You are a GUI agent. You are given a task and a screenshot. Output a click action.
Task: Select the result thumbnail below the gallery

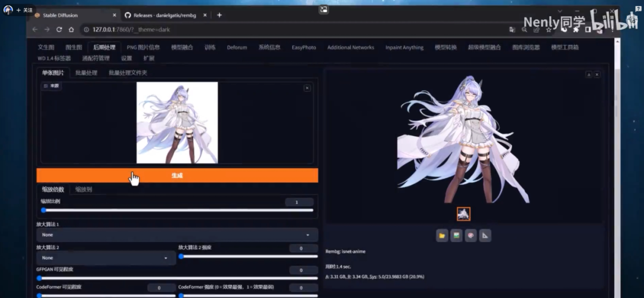pos(464,214)
